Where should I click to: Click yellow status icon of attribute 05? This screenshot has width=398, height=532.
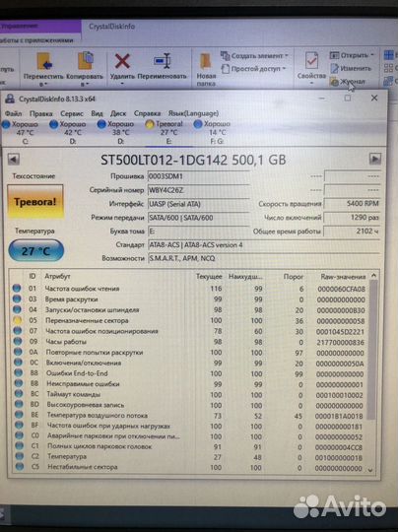[x=17, y=320]
